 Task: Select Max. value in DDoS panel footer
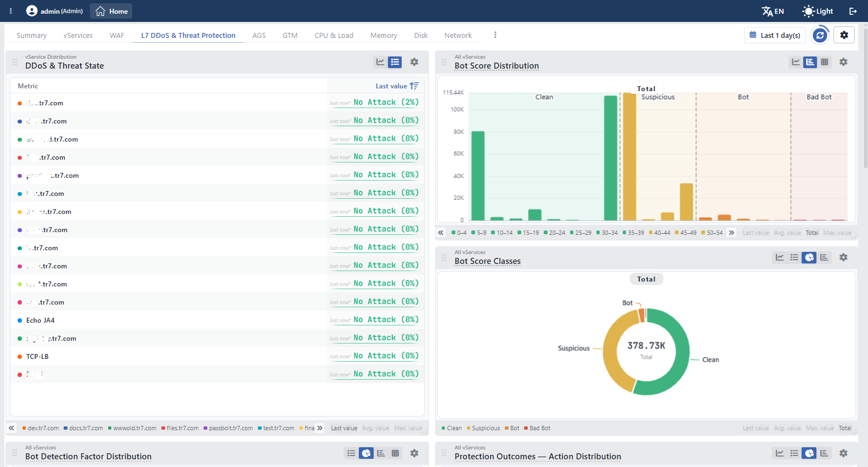[x=408, y=428]
